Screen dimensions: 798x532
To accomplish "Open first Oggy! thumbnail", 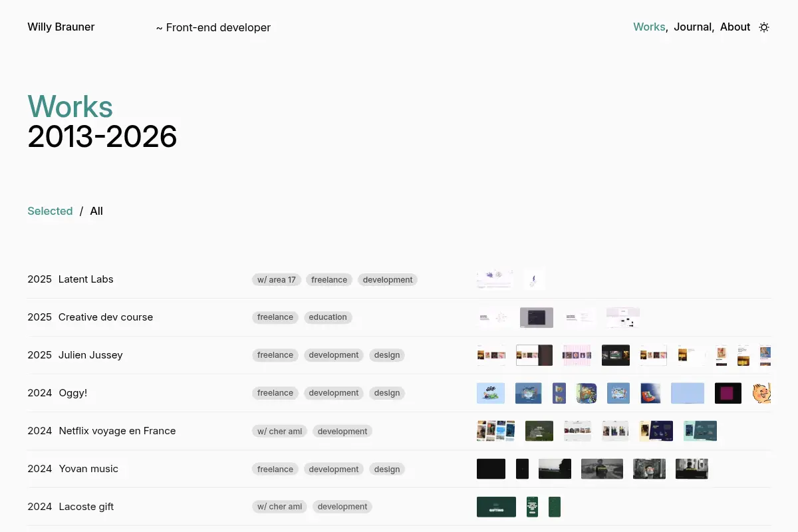I will click(x=491, y=393).
